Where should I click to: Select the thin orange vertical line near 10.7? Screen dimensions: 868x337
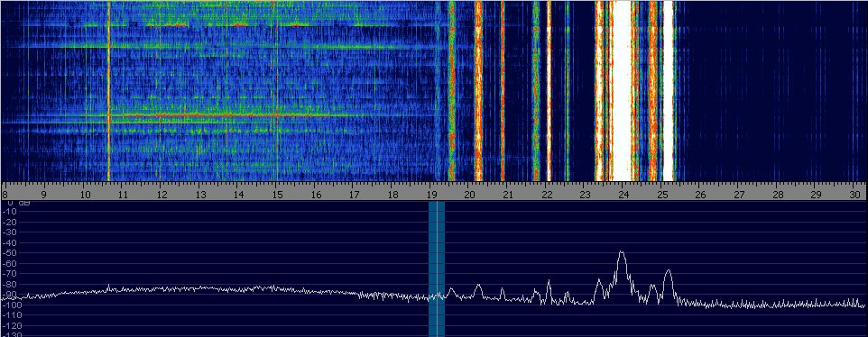pos(108,91)
